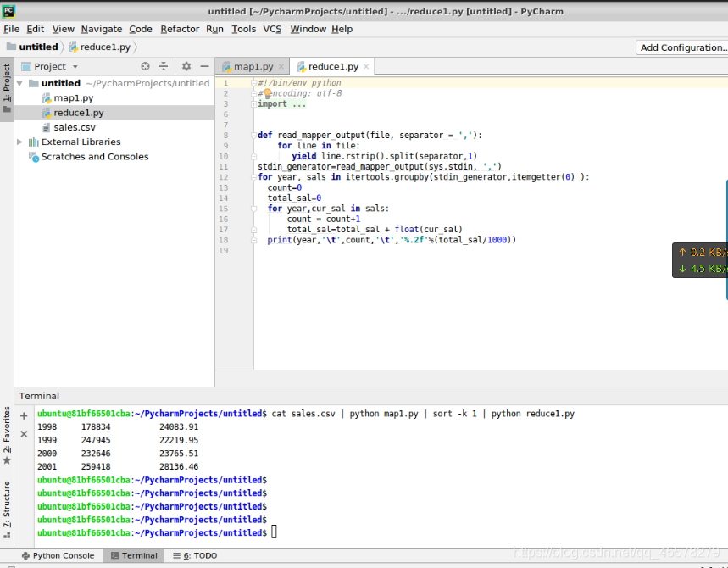Open the Edit menu
The width and height of the screenshot is (728, 568).
[x=36, y=29]
